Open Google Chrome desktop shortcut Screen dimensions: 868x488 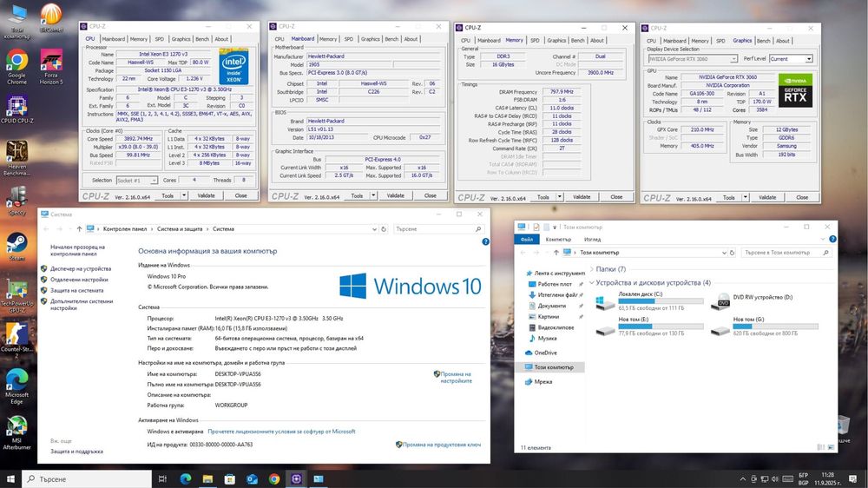tap(16, 67)
